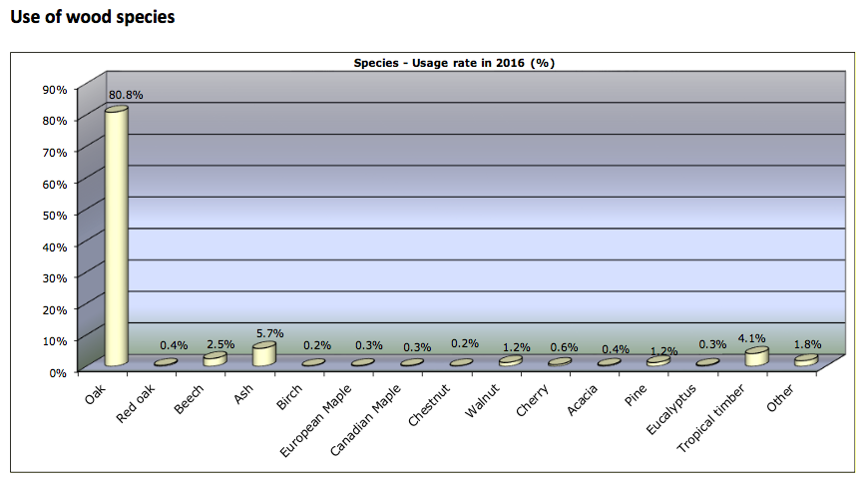This screenshot has width=868, height=482.
Task: Click the Tropical timber bar
Action: pyautogui.click(x=756, y=356)
